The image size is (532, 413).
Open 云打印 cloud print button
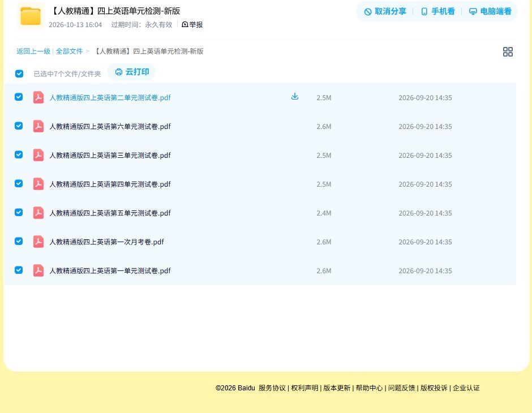(132, 72)
